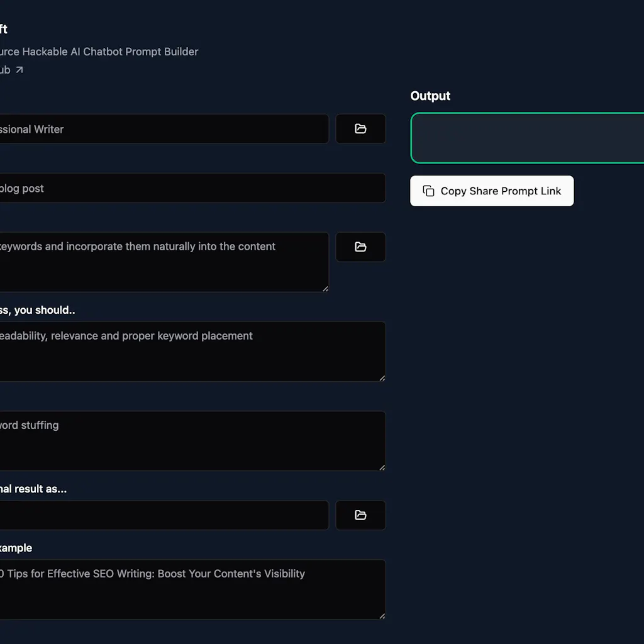Open folder icon beside Professional Writer field
This screenshot has height=644, width=644.
[360, 129]
